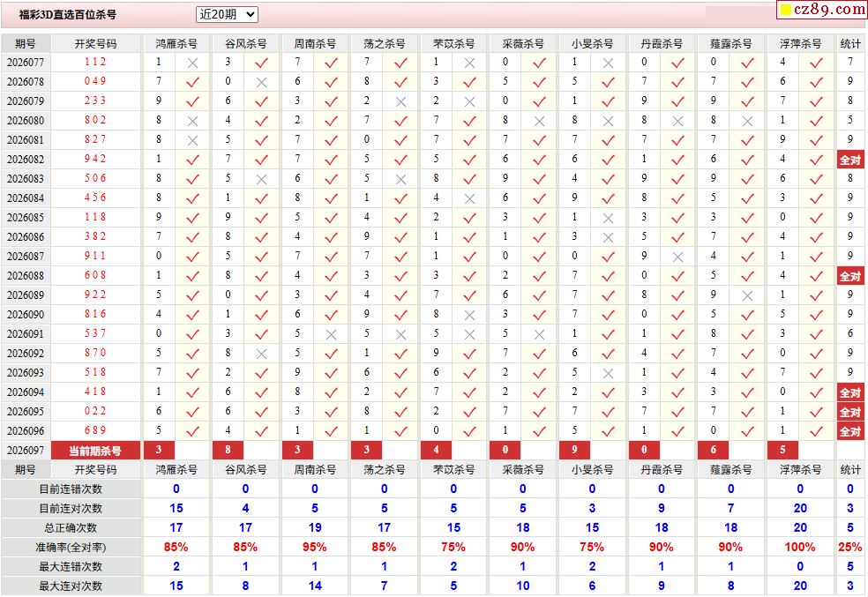
Task: Click the max streak value 10 for 采薇杀号
Action: [x=522, y=586]
